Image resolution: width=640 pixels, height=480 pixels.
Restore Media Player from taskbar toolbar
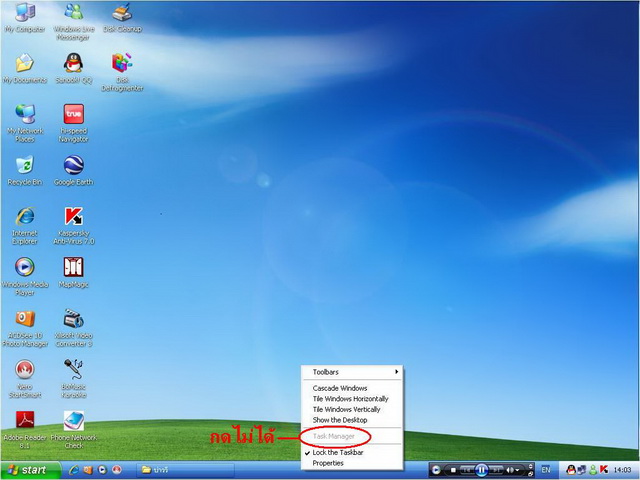(x=531, y=474)
